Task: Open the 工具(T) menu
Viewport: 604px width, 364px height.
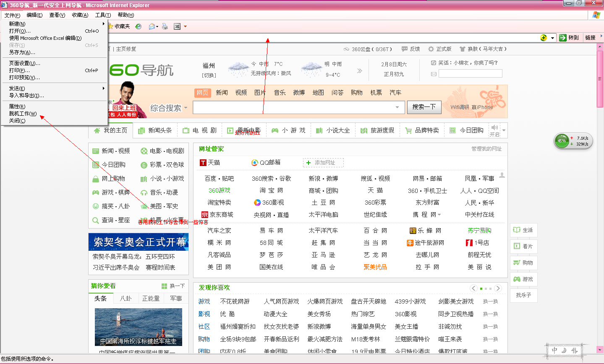Action: 103,15
